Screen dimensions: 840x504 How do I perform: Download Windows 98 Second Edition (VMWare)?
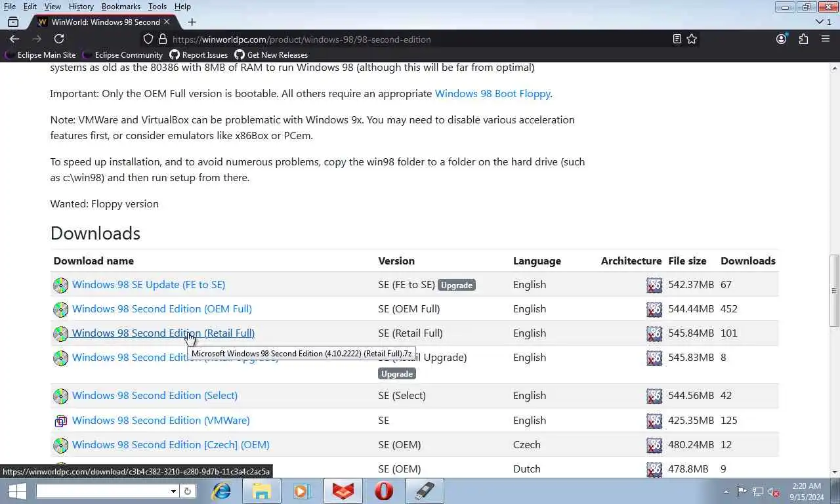pos(161,421)
